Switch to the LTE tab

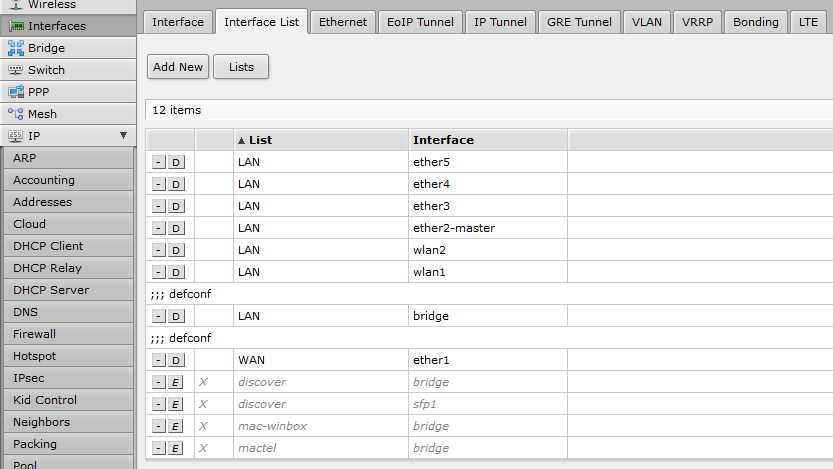(x=808, y=22)
